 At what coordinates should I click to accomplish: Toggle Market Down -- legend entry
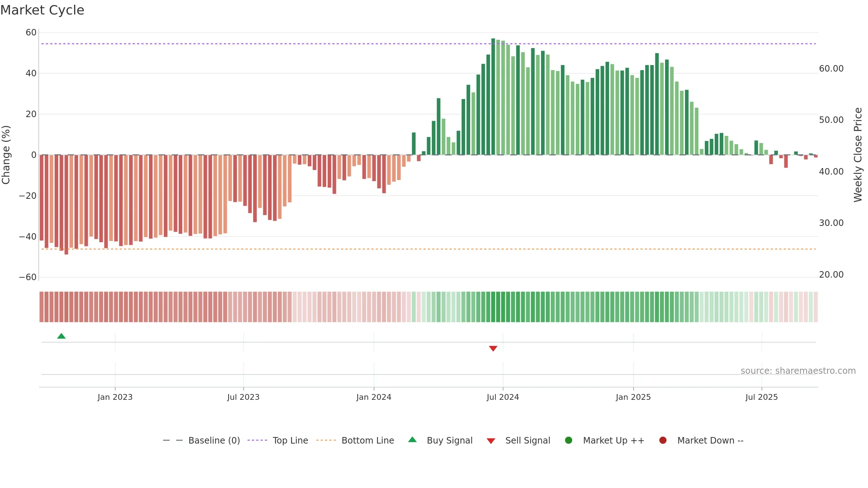point(701,440)
